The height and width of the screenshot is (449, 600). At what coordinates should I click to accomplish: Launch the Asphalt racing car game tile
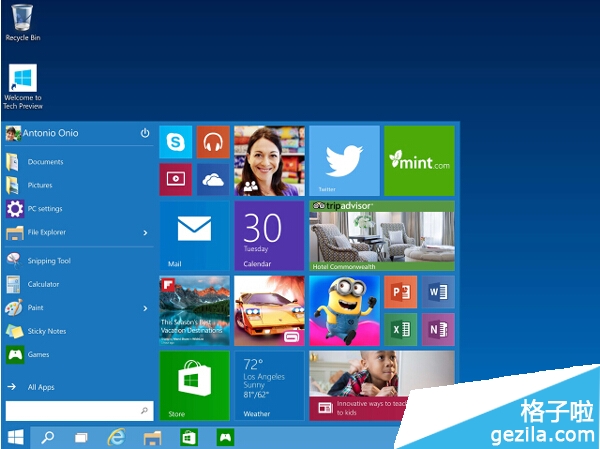tap(269, 311)
